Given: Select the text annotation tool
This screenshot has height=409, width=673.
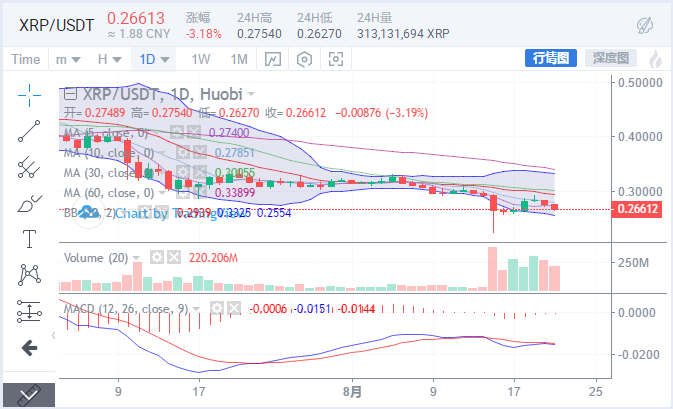Looking at the screenshot, I should [29, 239].
